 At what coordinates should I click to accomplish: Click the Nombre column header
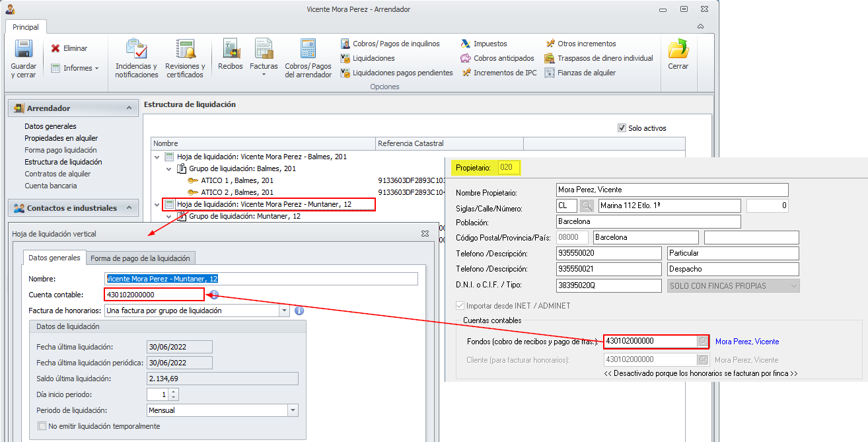pos(263,143)
